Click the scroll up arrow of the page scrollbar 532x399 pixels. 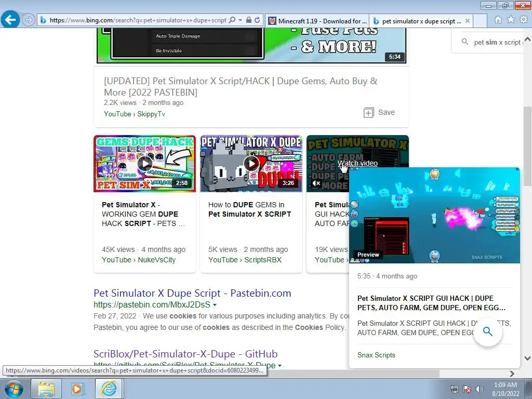pos(528,38)
